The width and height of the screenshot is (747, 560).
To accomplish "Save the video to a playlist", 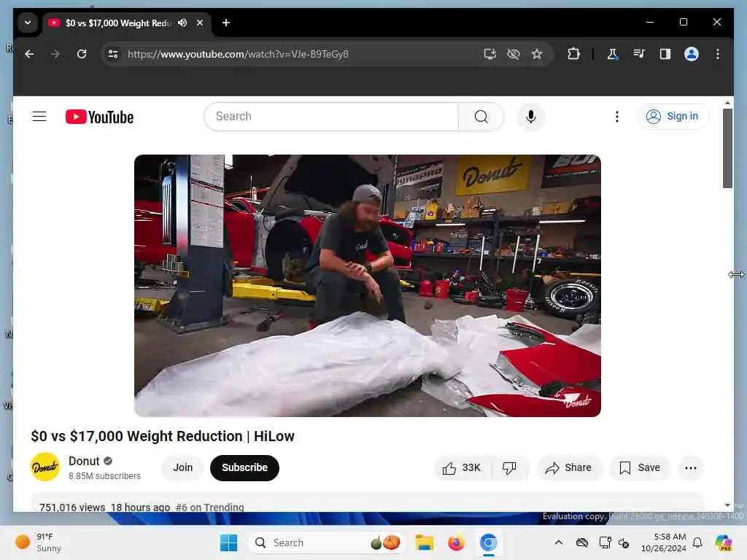I will click(x=639, y=467).
